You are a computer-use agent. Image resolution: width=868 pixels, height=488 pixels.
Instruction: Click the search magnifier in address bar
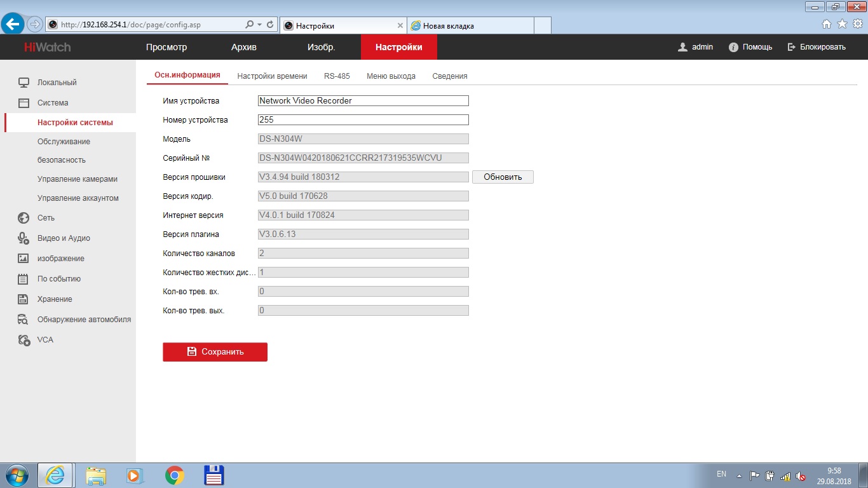point(249,25)
